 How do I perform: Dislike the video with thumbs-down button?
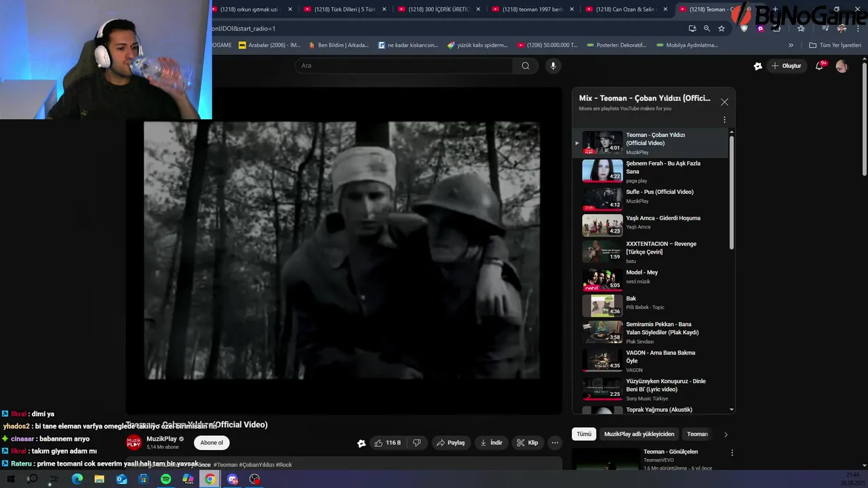(417, 443)
